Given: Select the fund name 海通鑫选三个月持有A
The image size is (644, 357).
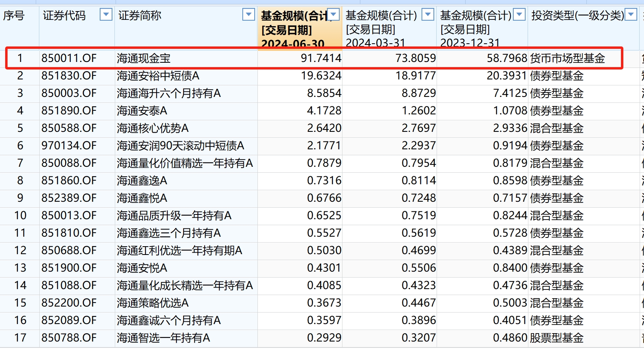Looking at the screenshot, I should point(169,233).
